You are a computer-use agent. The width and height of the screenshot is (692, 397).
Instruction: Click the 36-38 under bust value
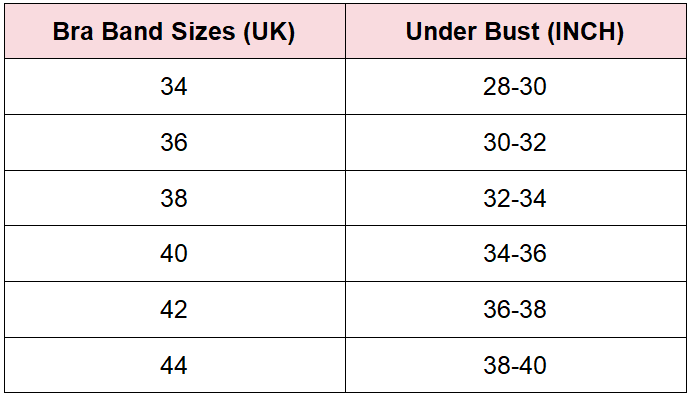click(515, 310)
